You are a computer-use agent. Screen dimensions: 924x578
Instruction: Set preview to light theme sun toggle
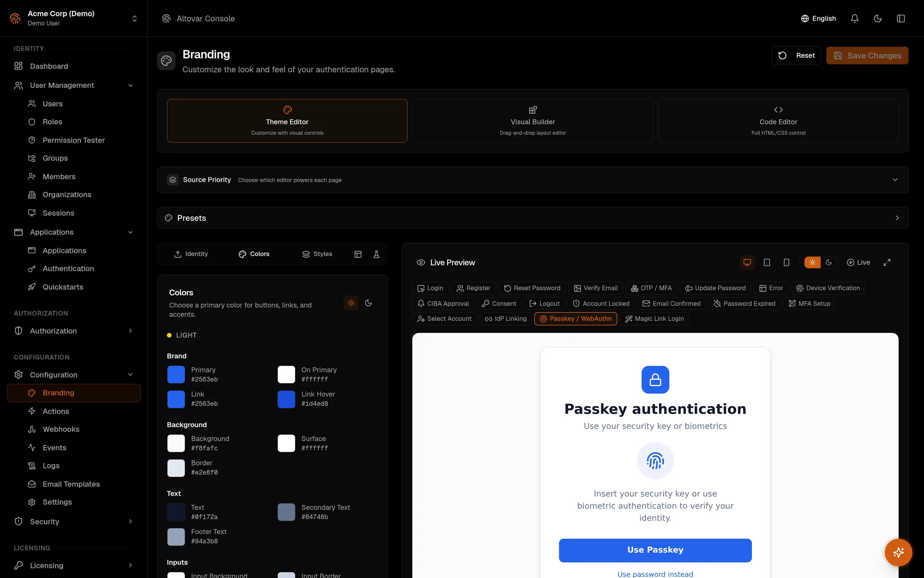812,262
